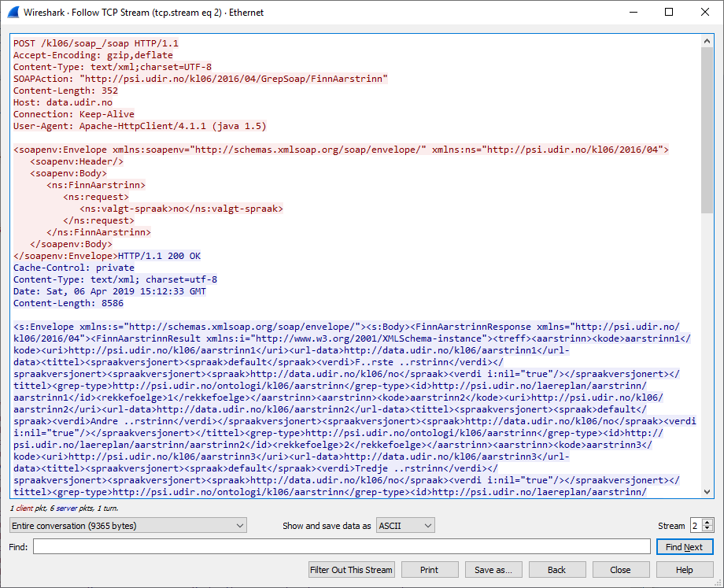Click the maximize button on the dialog
The width and height of the screenshot is (724, 588).
[x=670, y=12]
